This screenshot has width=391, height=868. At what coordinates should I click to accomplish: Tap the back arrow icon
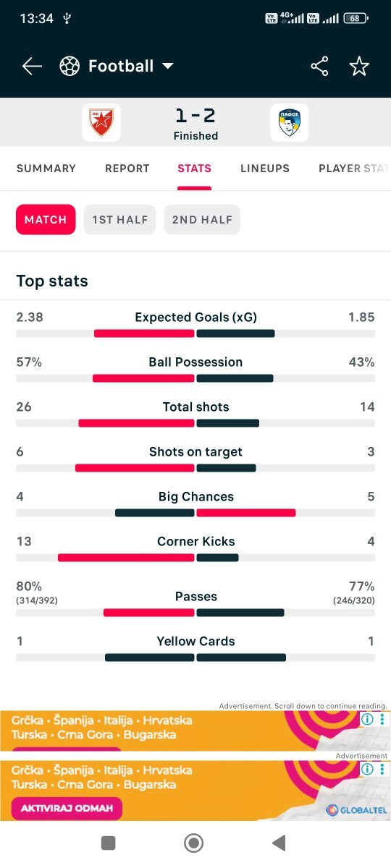pos(32,67)
